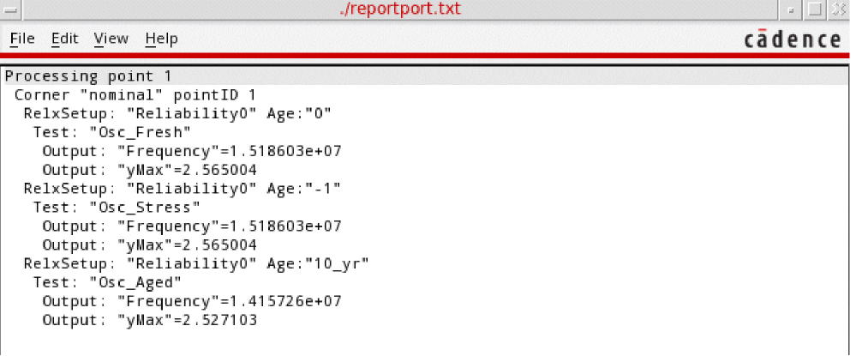Click the "Processing point 1" line
The image size is (868, 356).
pyautogui.click(x=89, y=76)
